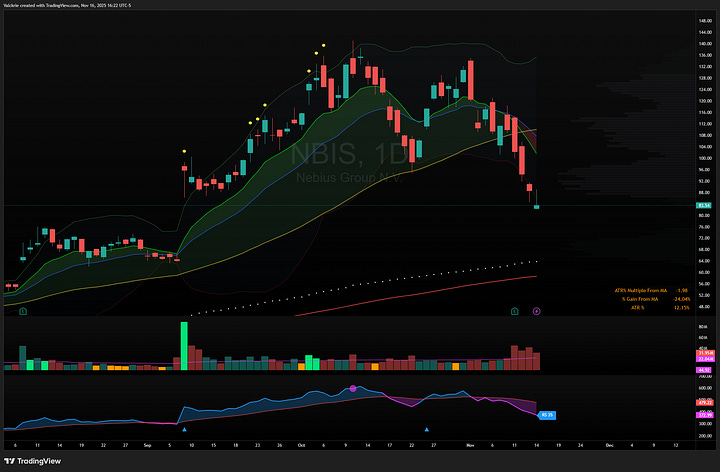The image size is (720, 472).
Task: Click the 'created with TradingView.com' header text
Action: (x=50, y=6)
